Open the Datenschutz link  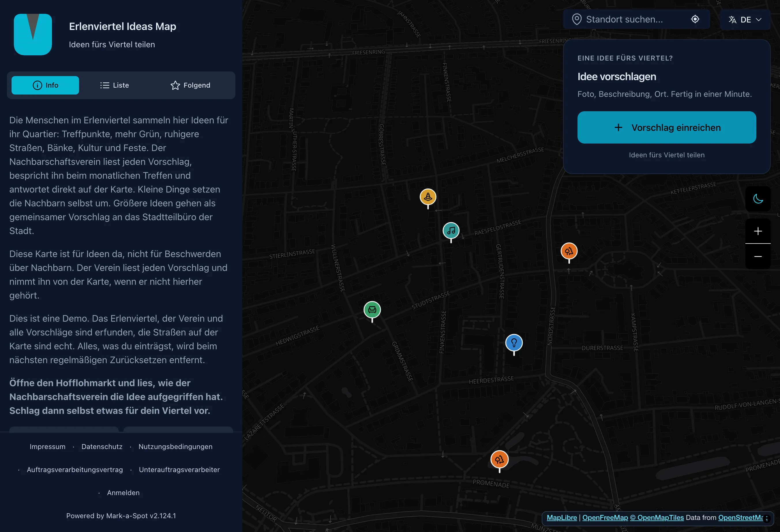(x=102, y=446)
